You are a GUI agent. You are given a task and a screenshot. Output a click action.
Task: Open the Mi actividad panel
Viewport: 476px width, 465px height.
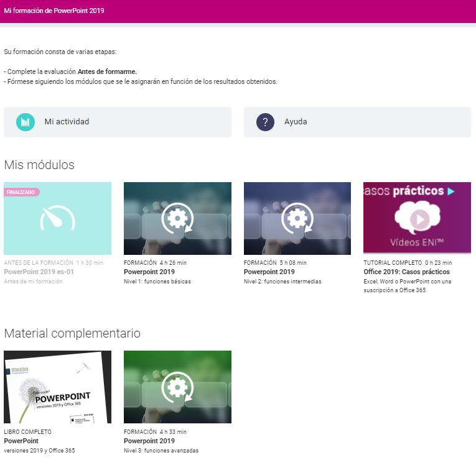[118, 122]
